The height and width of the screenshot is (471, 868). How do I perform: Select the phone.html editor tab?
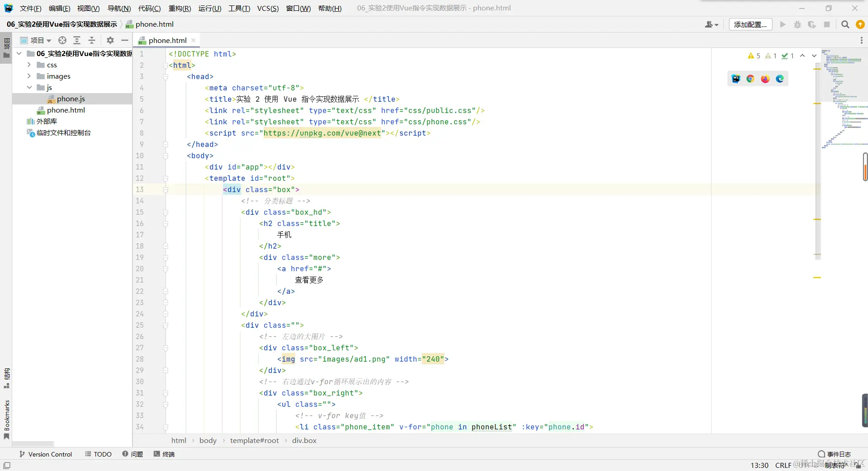tap(167, 40)
